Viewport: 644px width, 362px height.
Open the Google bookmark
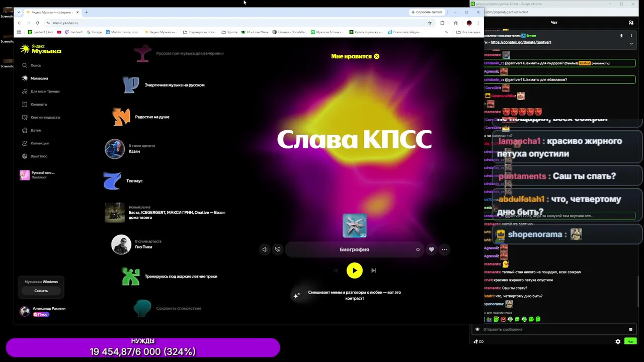pyautogui.click(x=95, y=32)
